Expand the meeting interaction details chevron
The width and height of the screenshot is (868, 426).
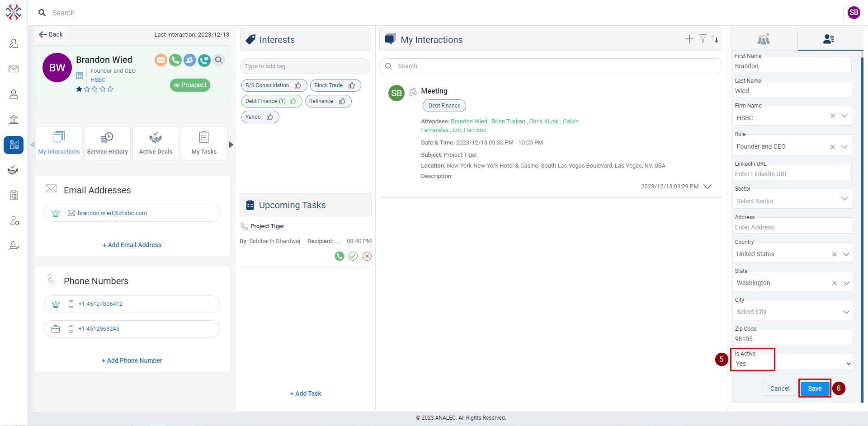pyautogui.click(x=708, y=187)
